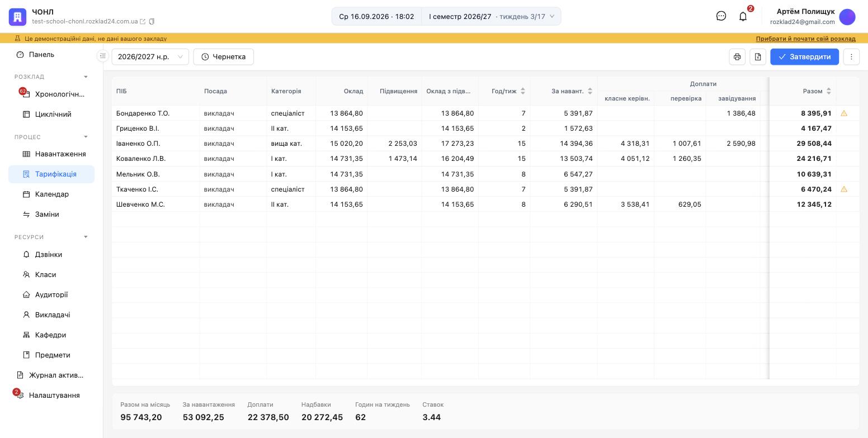Open Заміни in the sidebar
This screenshot has width=868, height=438.
tap(51, 215)
